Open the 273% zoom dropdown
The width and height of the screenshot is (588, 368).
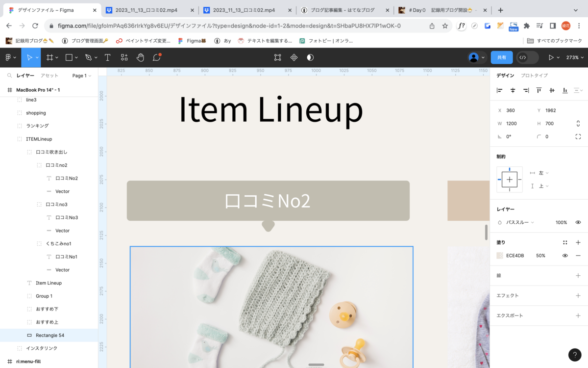574,57
